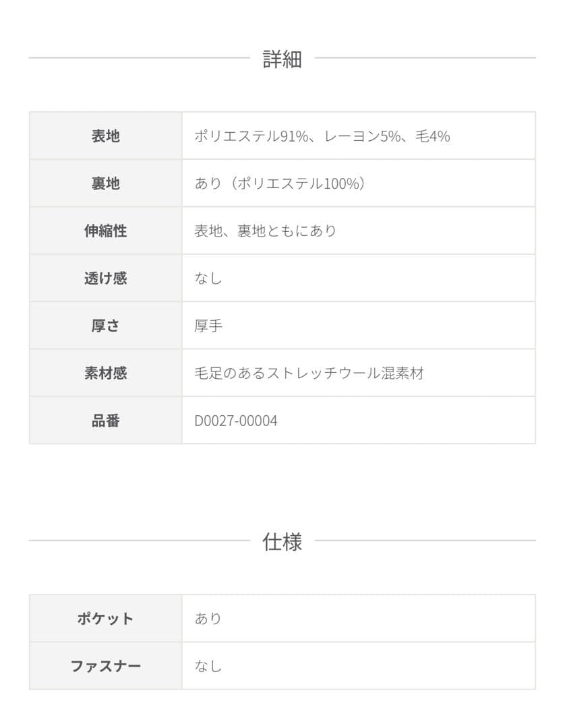The width and height of the screenshot is (565, 728).
Task: Select the 裏地 row label
Action: [x=106, y=183]
